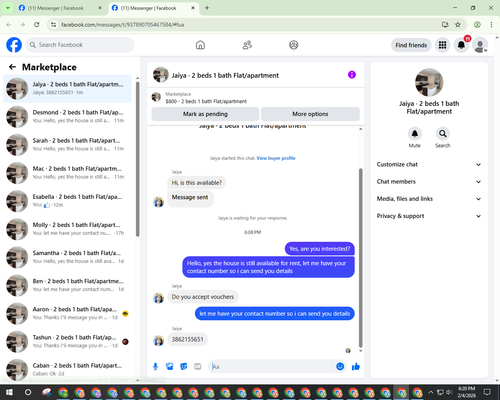The width and height of the screenshot is (500, 400).
Task: Click the Jaiya chat header title
Action: 225,75
